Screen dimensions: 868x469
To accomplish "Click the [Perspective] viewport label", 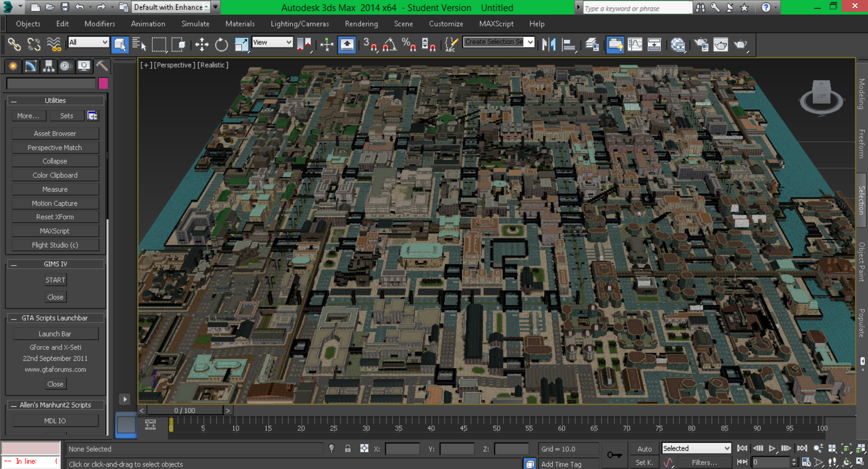I will 174,65.
